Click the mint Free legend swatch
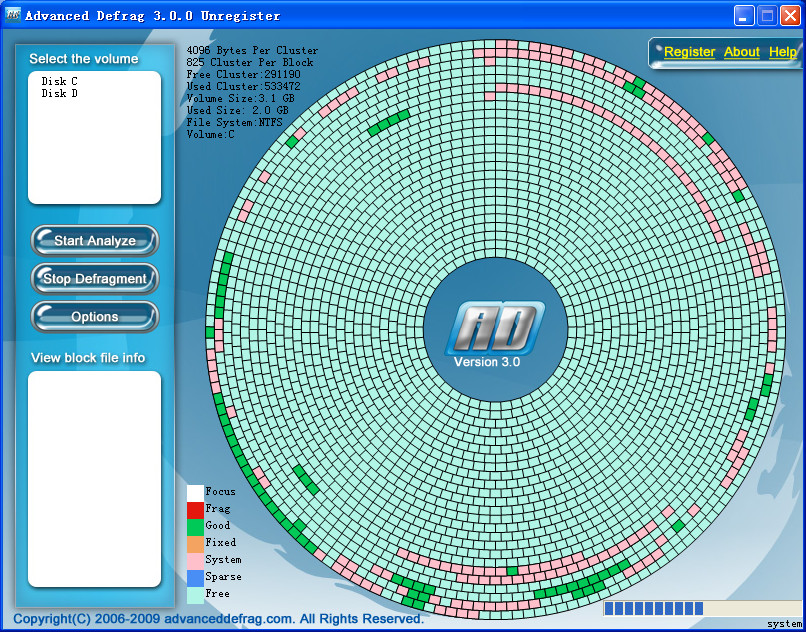This screenshot has height=632, width=806. tap(195, 595)
